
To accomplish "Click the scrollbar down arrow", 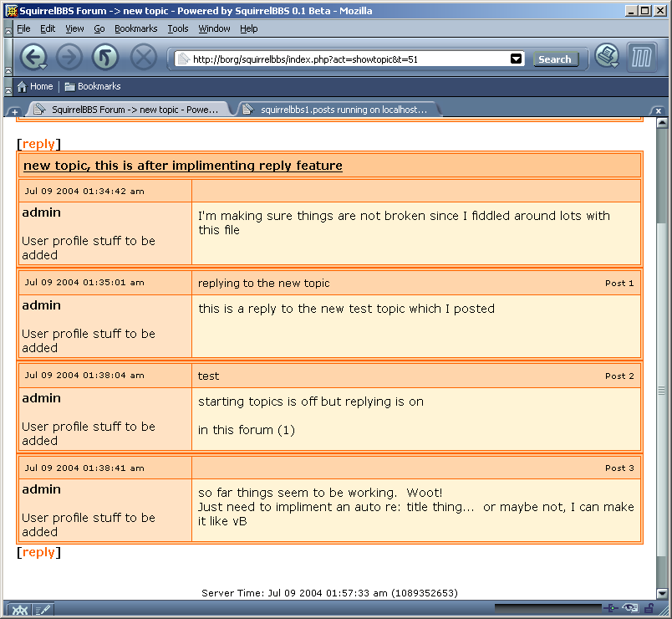I will coord(662,594).
